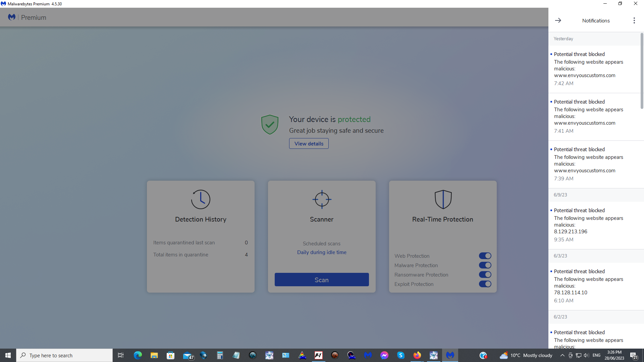Image resolution: width=644 pixels, height=362 pixels.
Task: Open the Windows Start menu
Action: pyautogui.click(x=8, y=355)
